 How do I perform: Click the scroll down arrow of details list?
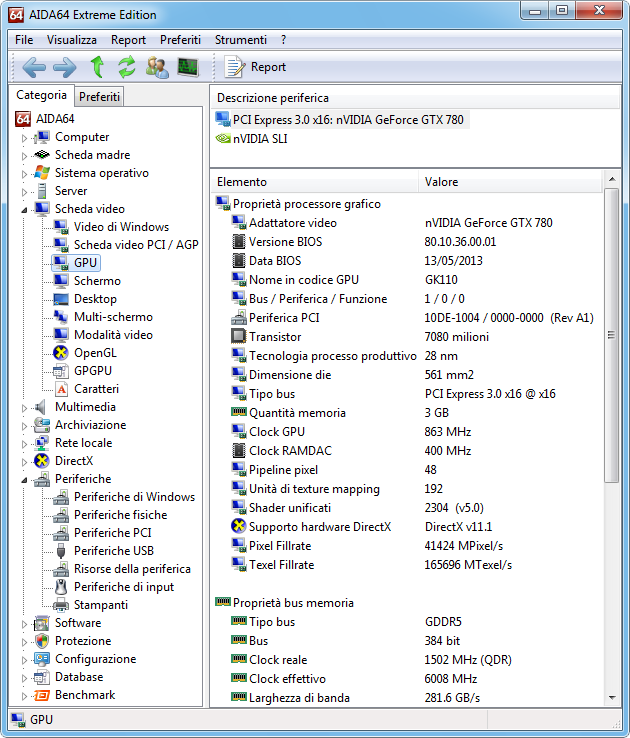point(612,698)
